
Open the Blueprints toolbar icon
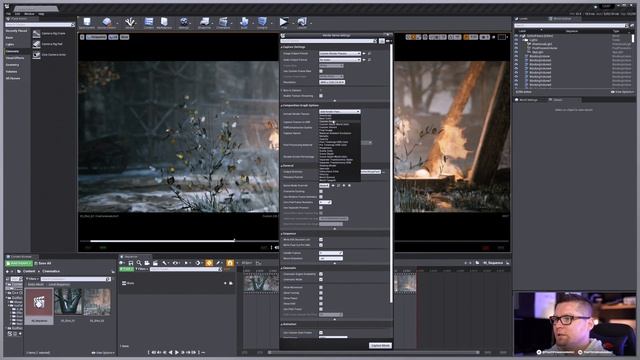[204, 22]
